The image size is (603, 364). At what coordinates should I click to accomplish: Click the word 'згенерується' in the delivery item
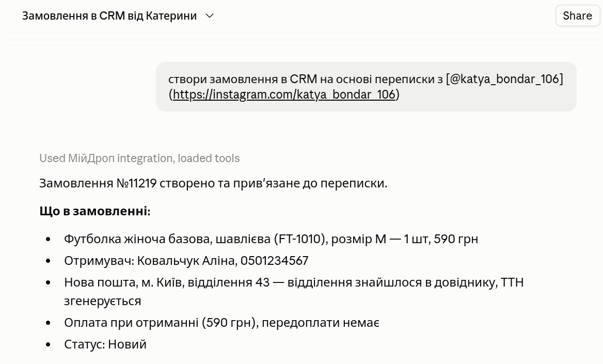click(103, 301)
